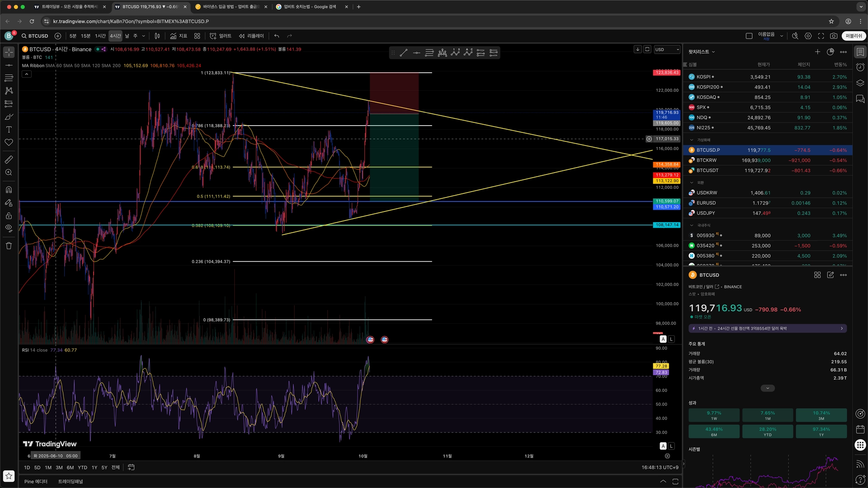Take a chart snapshot with camera icon
868x488 pixels.
[834, 36]
